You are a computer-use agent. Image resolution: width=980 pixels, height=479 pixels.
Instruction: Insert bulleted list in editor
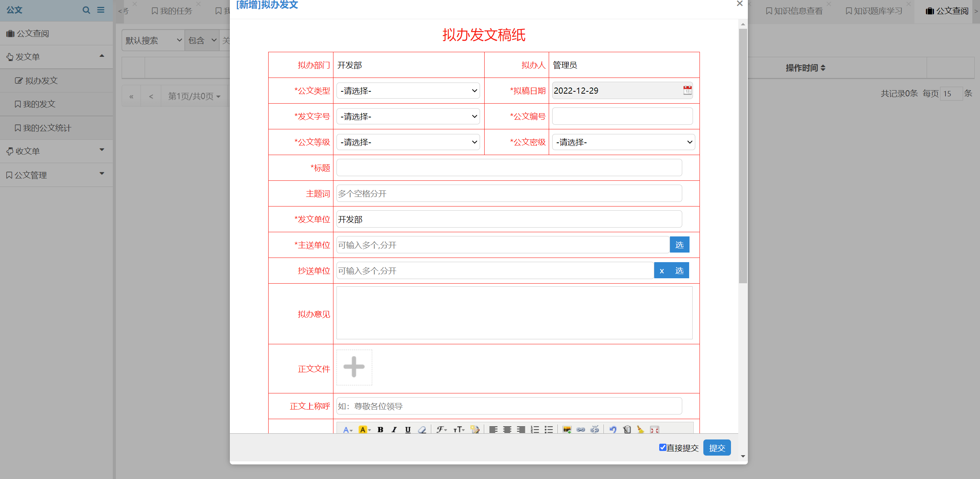[549, 429]
